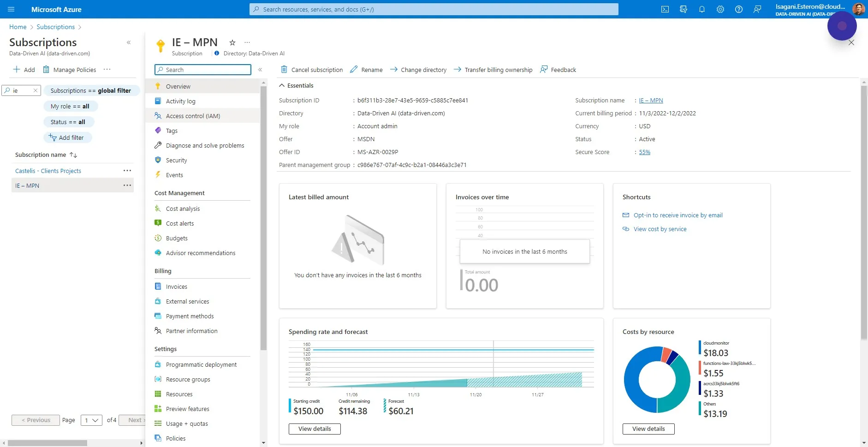
Task: Focus the top global search box
Action: (434, 9)
